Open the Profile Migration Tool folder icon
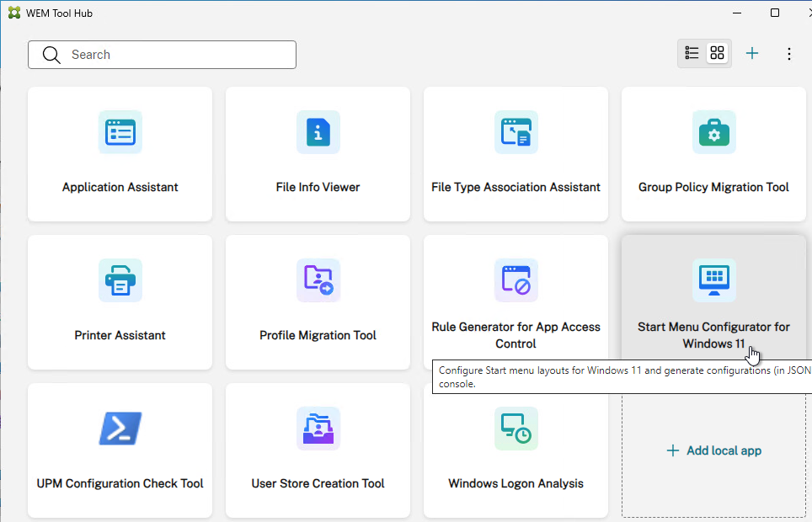The image size is (812, 522). click(x=318, y=280)
